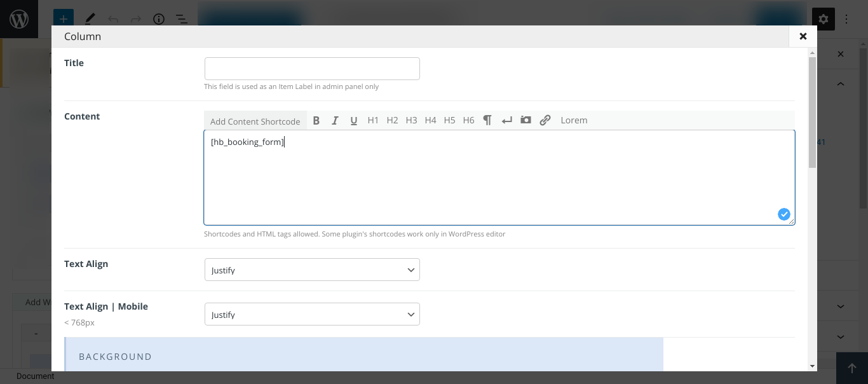Apply H3 heading tag

click(x=411, y=120)
